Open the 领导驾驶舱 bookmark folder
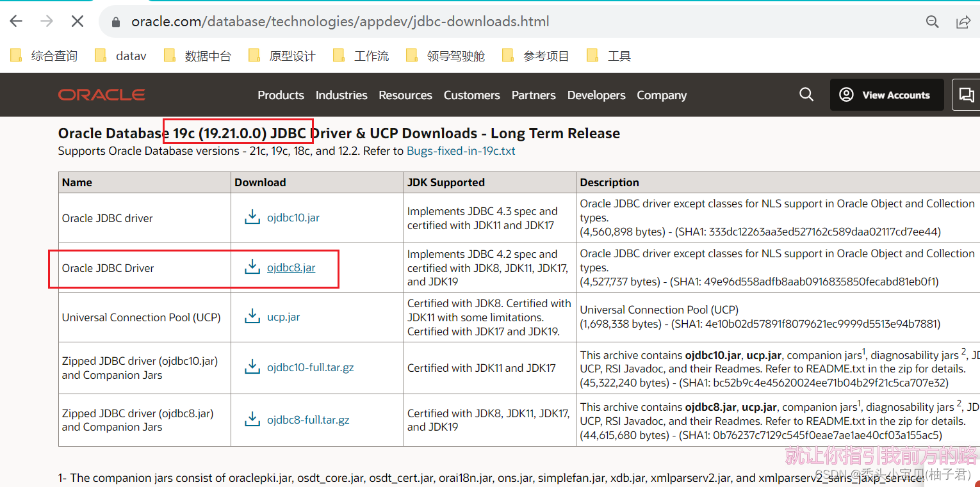 446,56
